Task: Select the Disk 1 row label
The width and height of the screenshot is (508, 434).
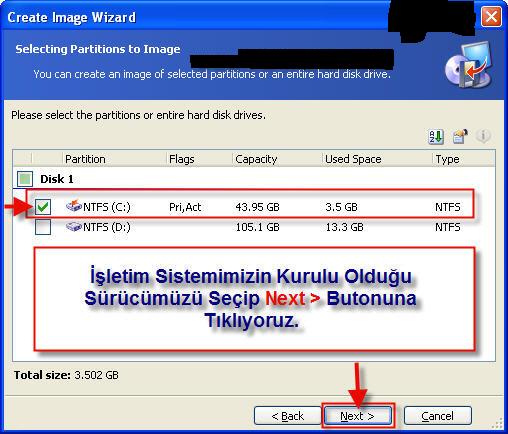Action: click(x=57, y=179)
